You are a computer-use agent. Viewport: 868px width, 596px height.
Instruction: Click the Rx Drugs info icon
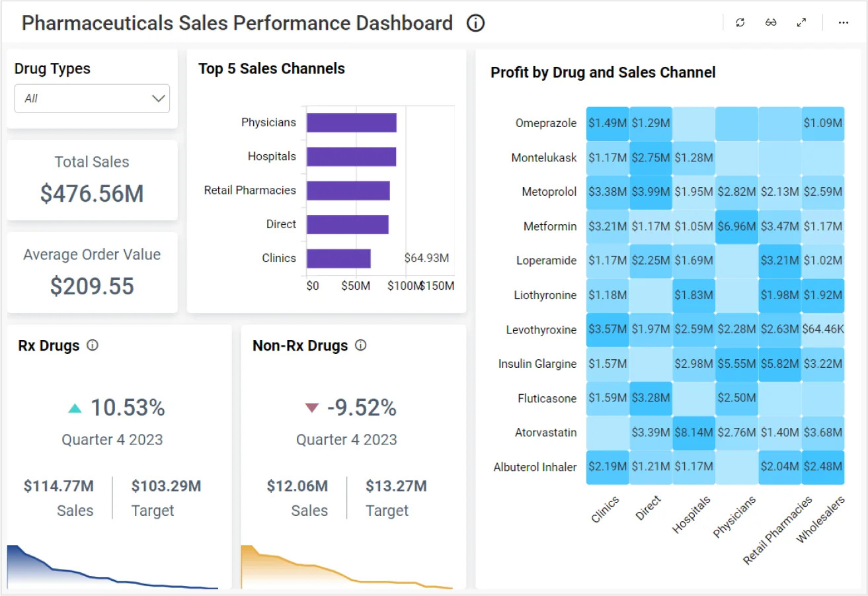(x=93, y=345)
